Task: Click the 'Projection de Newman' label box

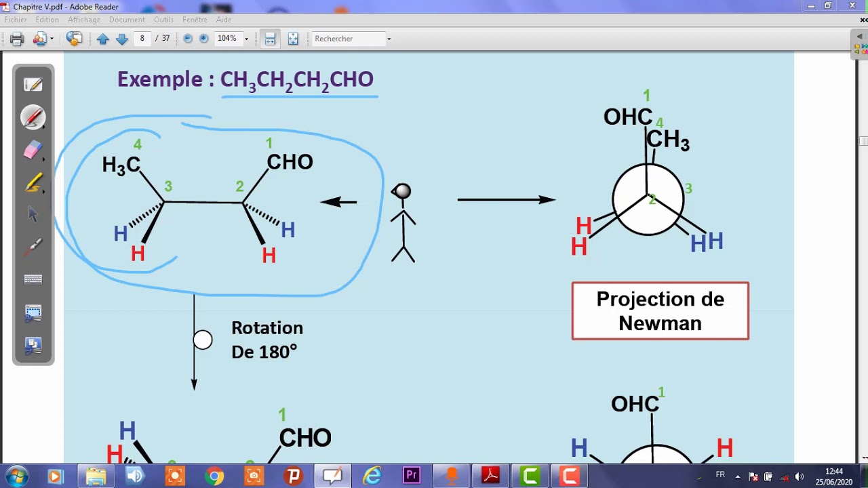Action: click(x=660, y=311)
